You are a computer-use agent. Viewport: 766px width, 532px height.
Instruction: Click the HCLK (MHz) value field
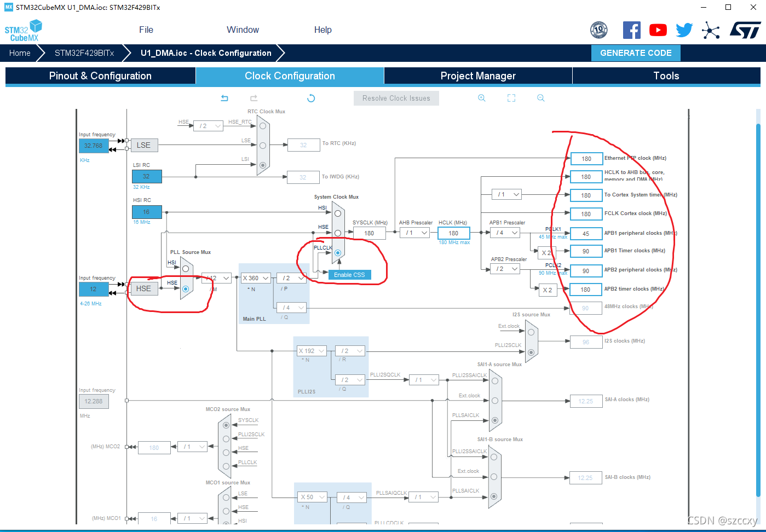[x=454, y=233]
